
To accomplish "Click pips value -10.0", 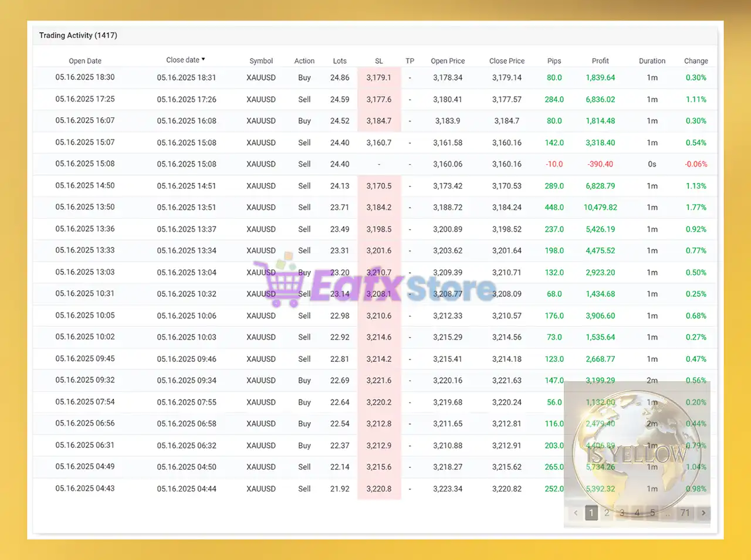I will click(554, 164).
